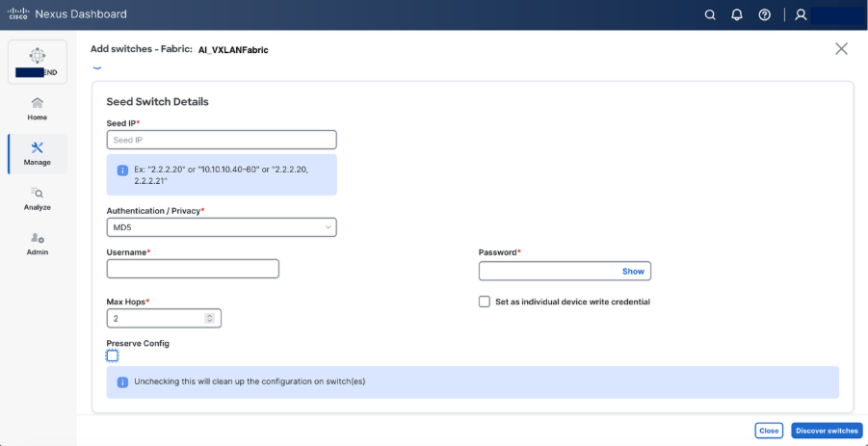Toggle the Preserve Config checkbox
Viewport: 868px width, 446px height.
pos(113,355)
